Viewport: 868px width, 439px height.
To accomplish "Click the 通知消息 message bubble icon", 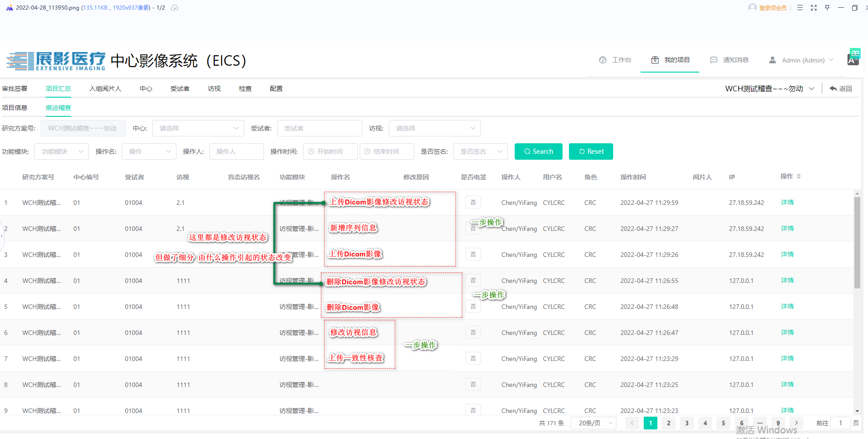I will (714, 60).
